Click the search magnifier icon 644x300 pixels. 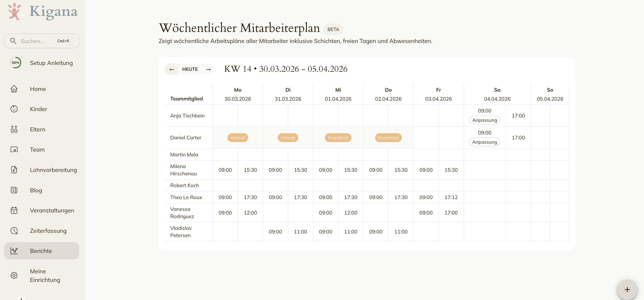(13, 41)
